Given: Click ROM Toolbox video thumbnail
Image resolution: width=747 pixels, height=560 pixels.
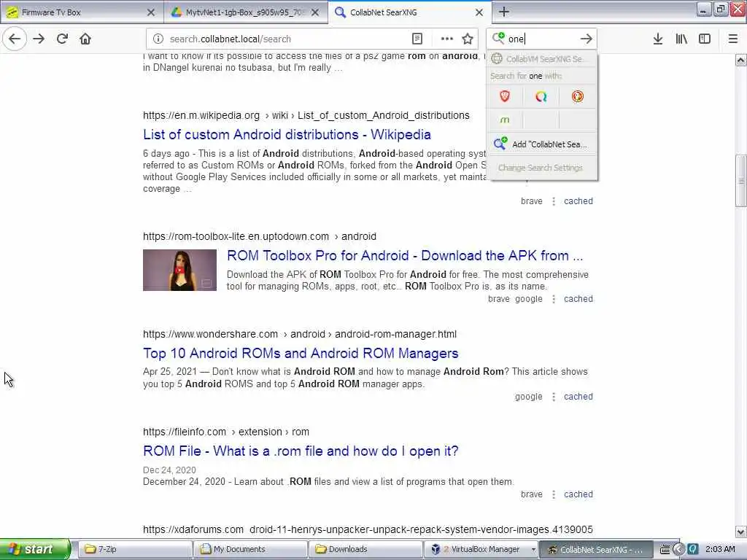Looking at the screenshot, I should pyautogui.click(x=179, y=270).
